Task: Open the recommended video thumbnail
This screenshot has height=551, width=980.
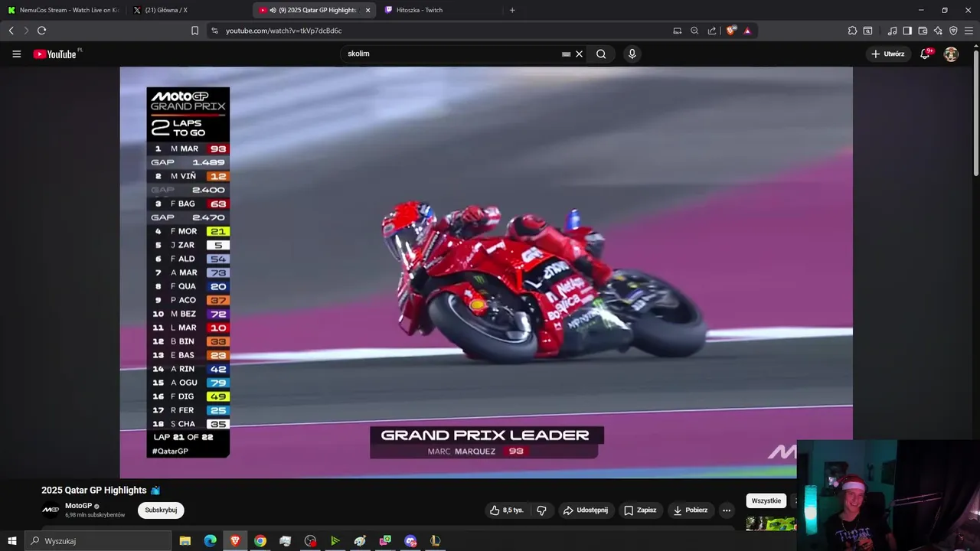Action: coord(771,524)
